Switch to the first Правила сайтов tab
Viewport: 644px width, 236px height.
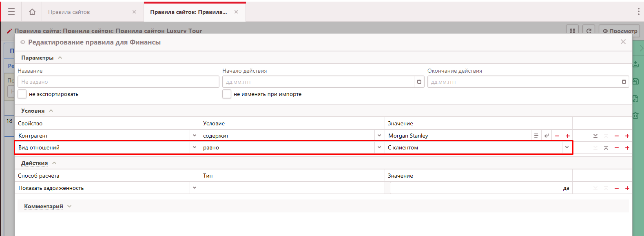[69, 12]
